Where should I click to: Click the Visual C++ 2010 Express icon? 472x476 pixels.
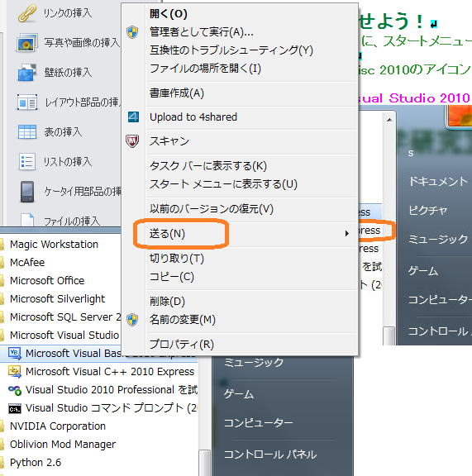point(15,372)
